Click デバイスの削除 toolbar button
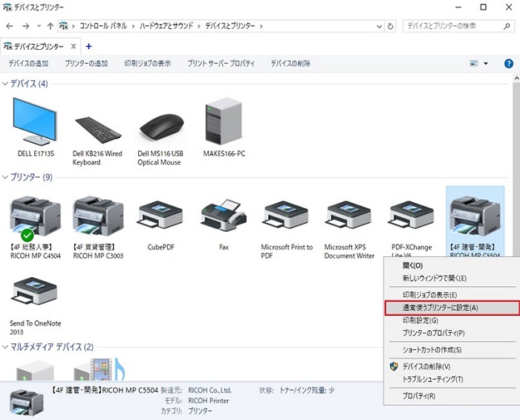Viewport: 520px width, 420px height. coord(291,63)
